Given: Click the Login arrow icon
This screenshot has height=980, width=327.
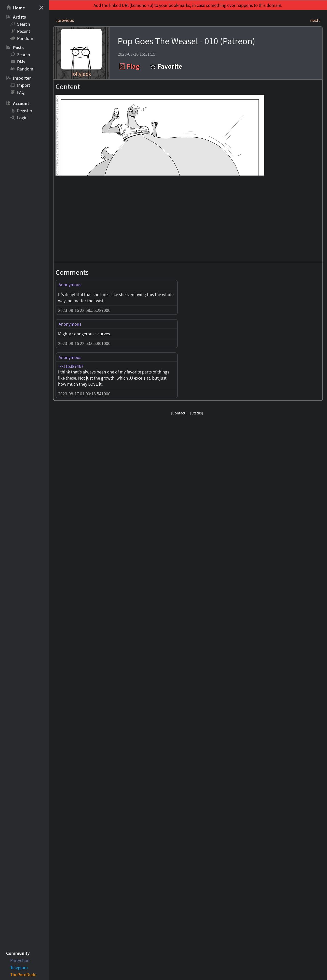Looking at the screenshot, I should point(13,118).
